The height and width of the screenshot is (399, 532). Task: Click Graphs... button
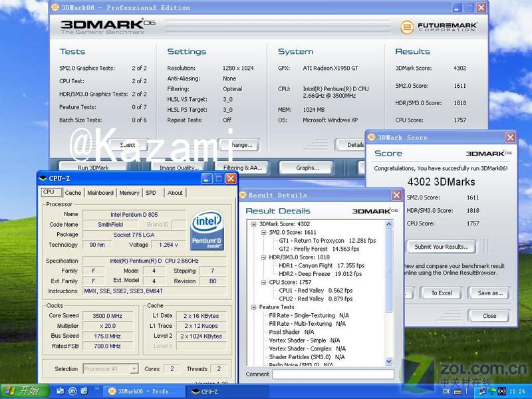(307, 168)
